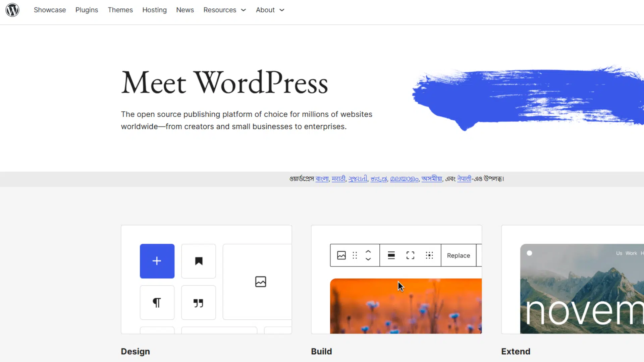The image size is (644, 362).
Task: Click the move down arrow in toolbar
Action: [368, 259]
